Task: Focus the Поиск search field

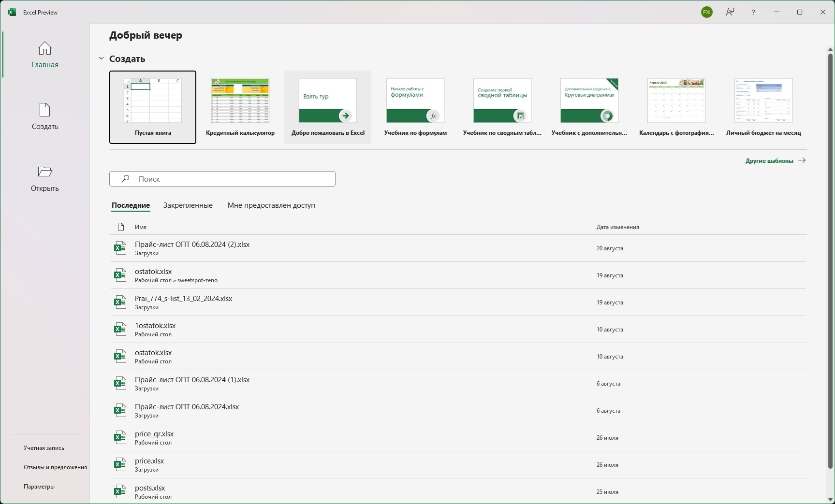Action: point(222,179)
